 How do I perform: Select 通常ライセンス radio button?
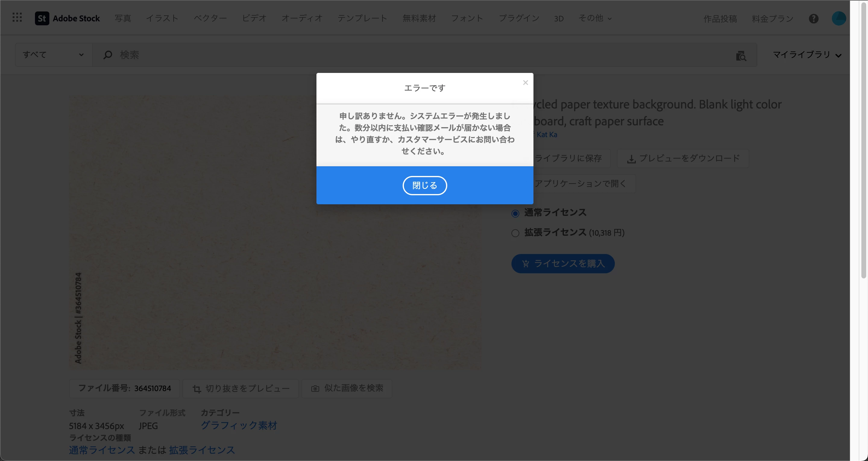(x=515, y=213)
